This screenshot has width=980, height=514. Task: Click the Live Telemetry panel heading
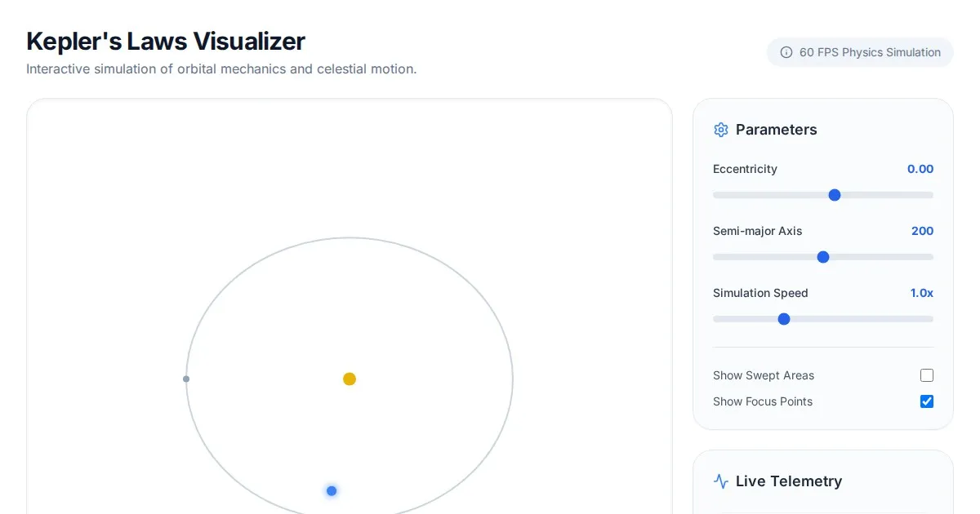click(x=789, y=481)
